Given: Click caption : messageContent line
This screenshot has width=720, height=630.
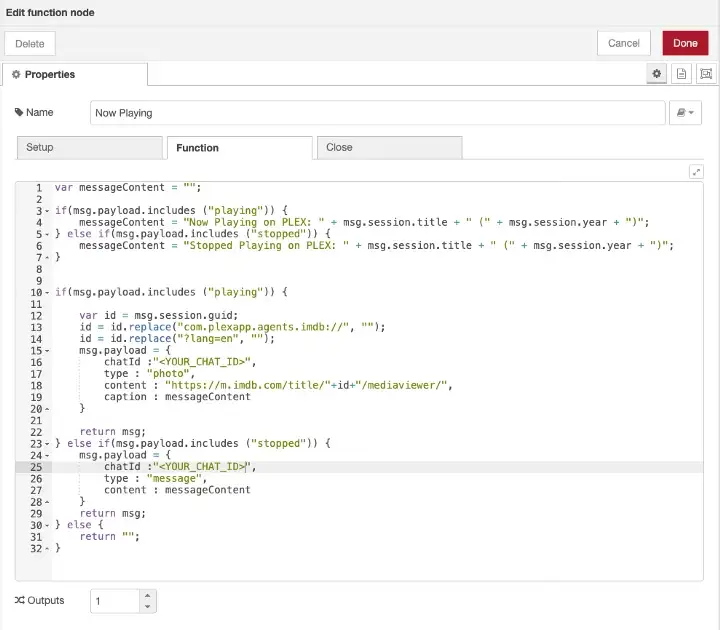Looking at the screenshot, I should [177, 397].
